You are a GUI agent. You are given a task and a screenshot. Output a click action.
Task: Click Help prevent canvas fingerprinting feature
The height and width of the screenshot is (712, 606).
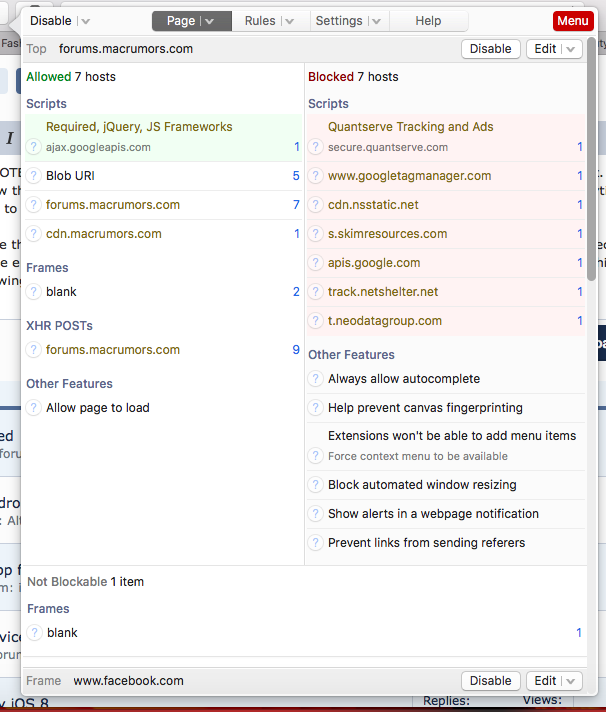click(446, 408)
